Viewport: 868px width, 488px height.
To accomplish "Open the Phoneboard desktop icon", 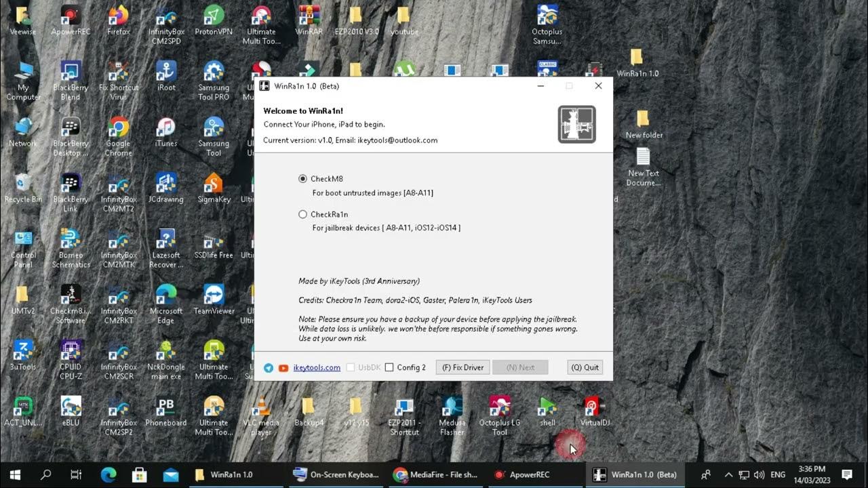I will click(x=165, y=411).
